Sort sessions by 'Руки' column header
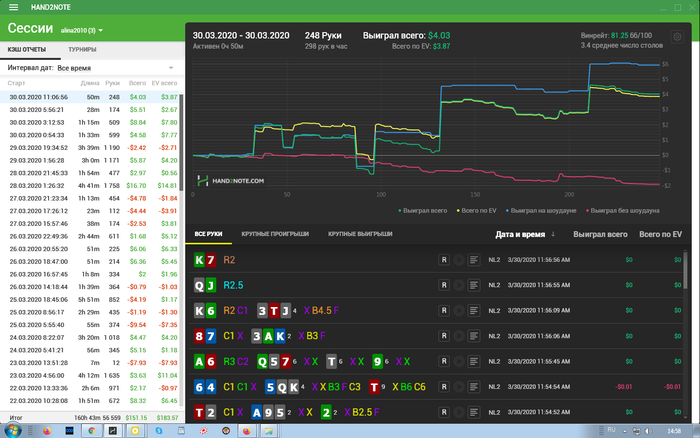The image size is (700, 438). click(112, 83)
